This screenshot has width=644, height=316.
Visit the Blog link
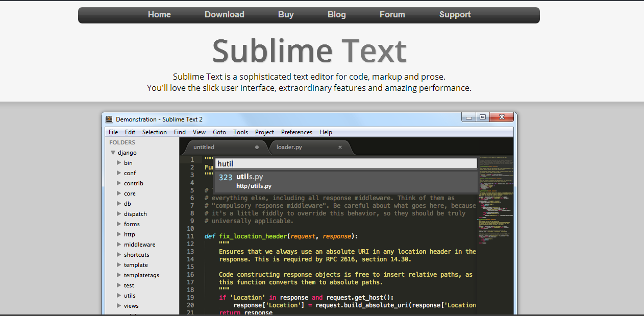337,15
